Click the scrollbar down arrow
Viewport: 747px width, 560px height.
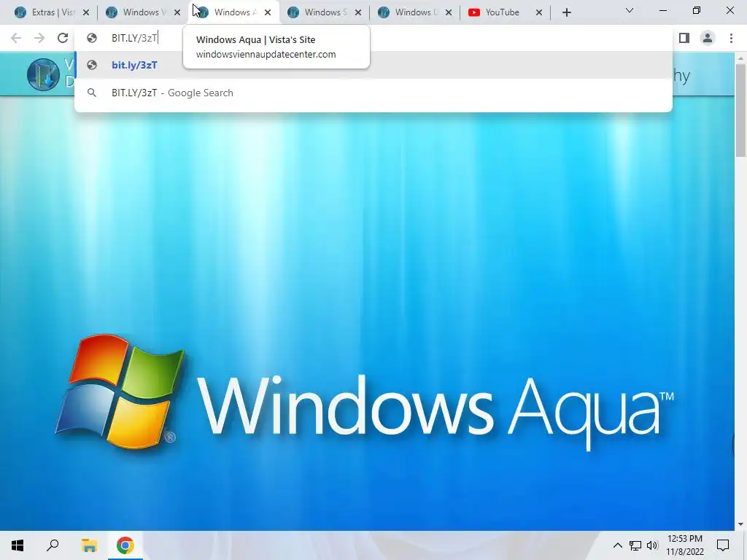740,524
